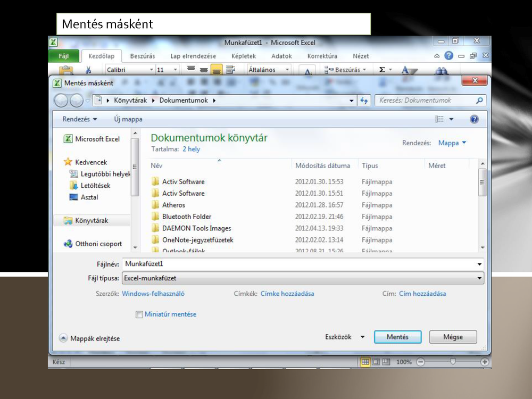
Task: Click the back arrow in save dialog
Action: pyautogui.click(x=61, y=101)
